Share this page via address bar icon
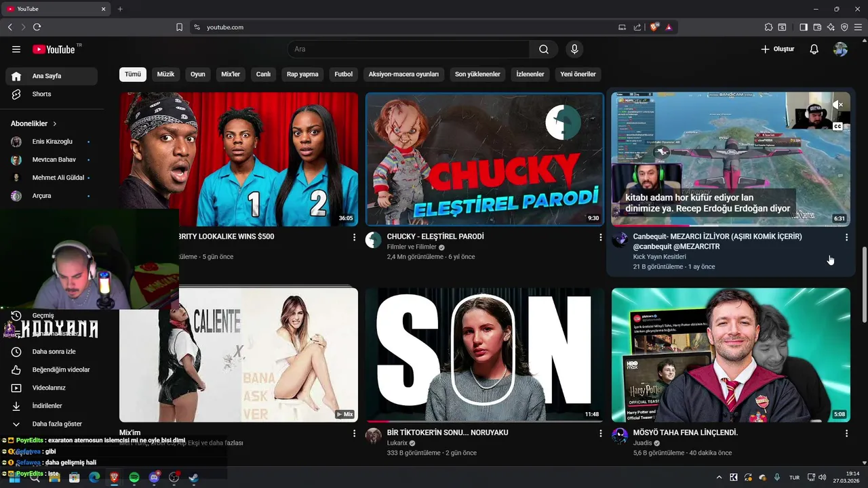The image size is (868, 488). tap(637, 27)
